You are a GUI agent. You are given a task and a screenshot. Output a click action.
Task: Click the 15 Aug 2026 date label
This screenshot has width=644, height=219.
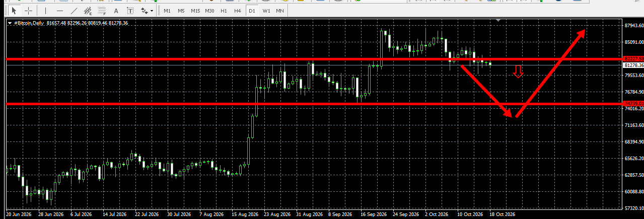click(x=245, y=214)
